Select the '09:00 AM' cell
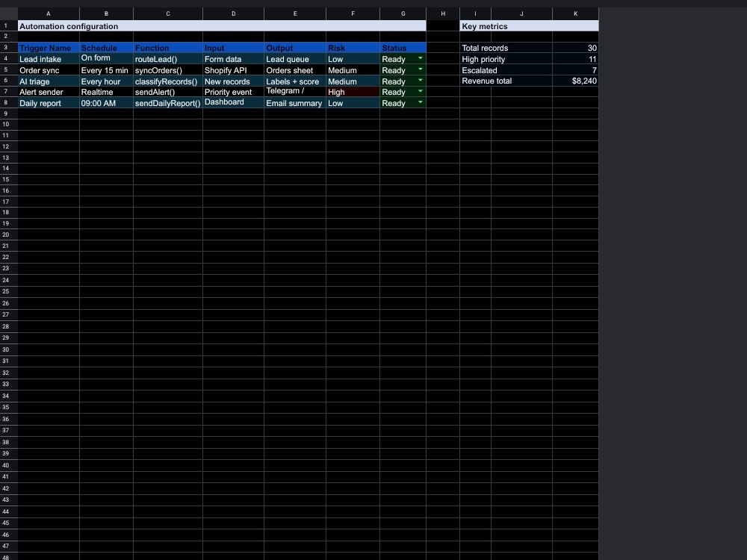This screenshot has width=747, height=560. click(x=106, y=103)
